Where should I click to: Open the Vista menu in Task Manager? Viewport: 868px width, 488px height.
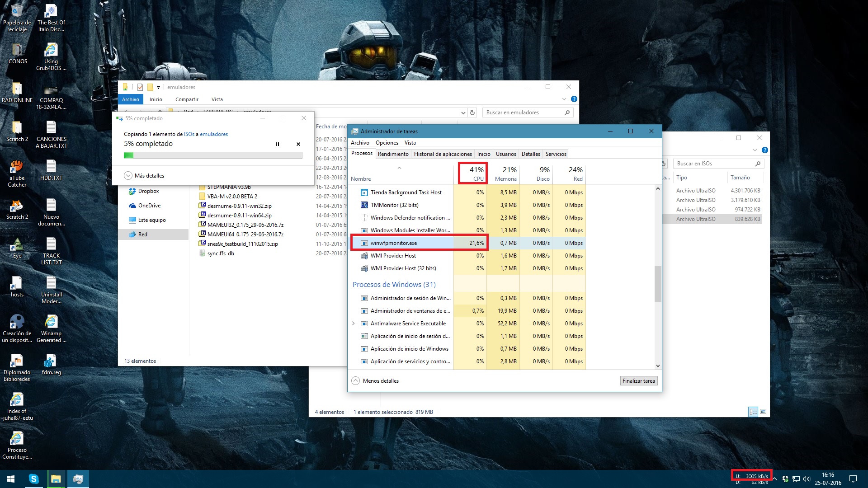click(x=410, y=143)
